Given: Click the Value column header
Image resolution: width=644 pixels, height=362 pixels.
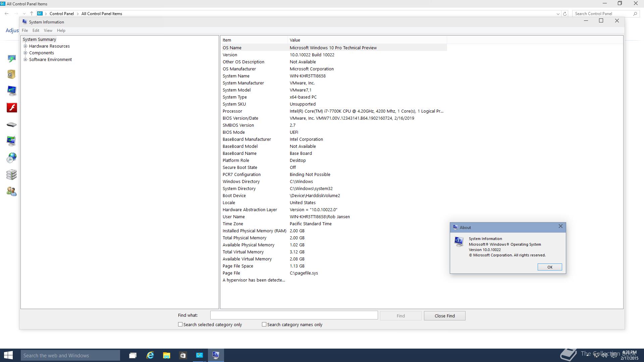Looking at the screenshot, I should [367, 40].
